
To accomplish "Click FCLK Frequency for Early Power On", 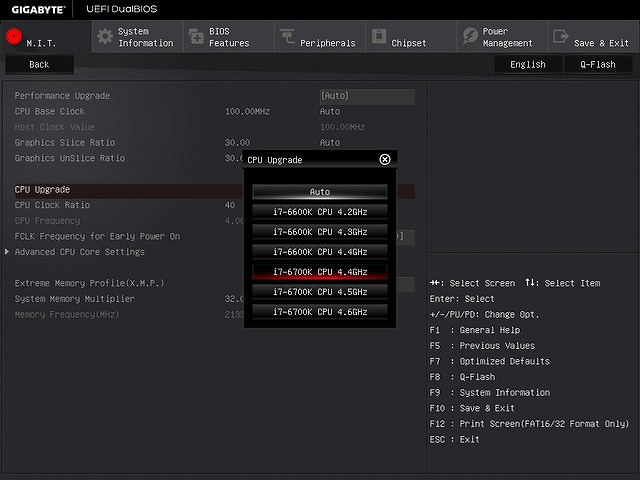I will (x=98, y=236).
